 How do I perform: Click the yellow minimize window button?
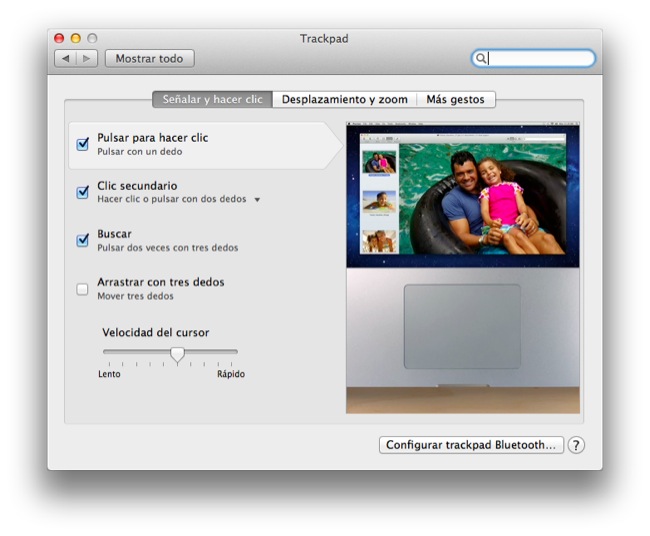click(x=75, y=38)
